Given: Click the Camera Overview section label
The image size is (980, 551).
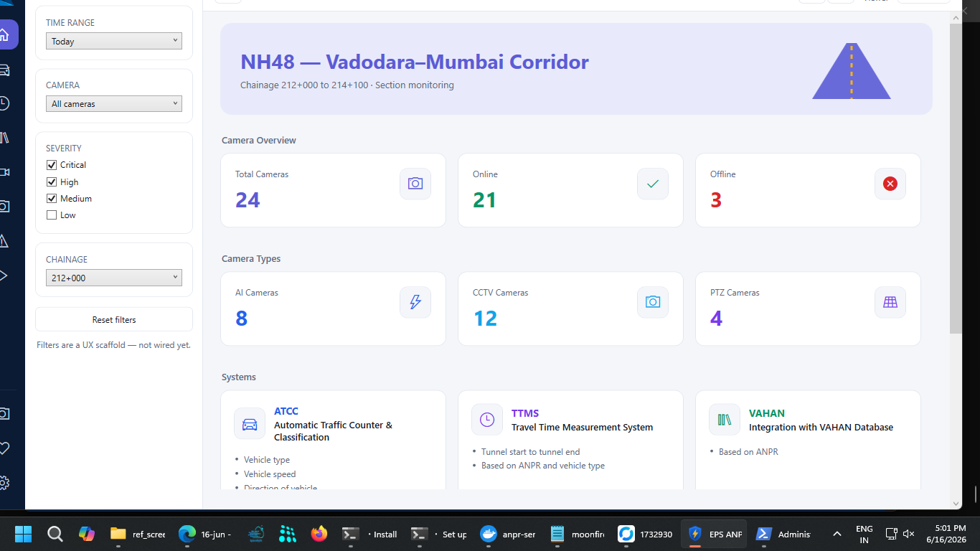Looking at the screenshot, I should coord(259,140).
